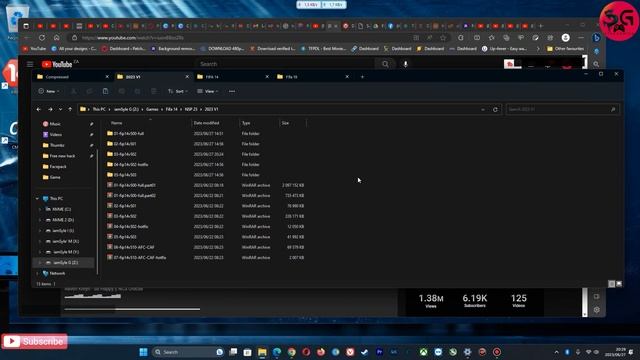Open the YouTube bookmark in the favourites bar
Screen dimensions: 640x360
click(35, 49)
